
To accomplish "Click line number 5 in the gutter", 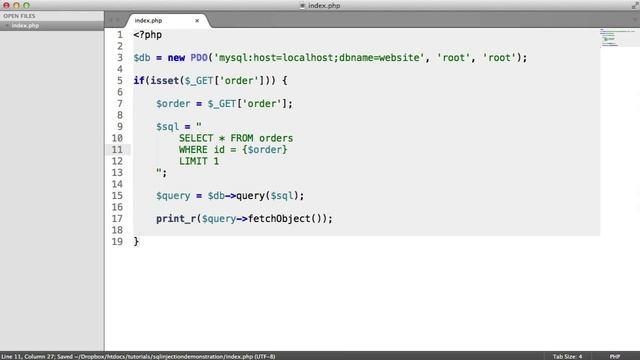I will [x=120, y=81].
